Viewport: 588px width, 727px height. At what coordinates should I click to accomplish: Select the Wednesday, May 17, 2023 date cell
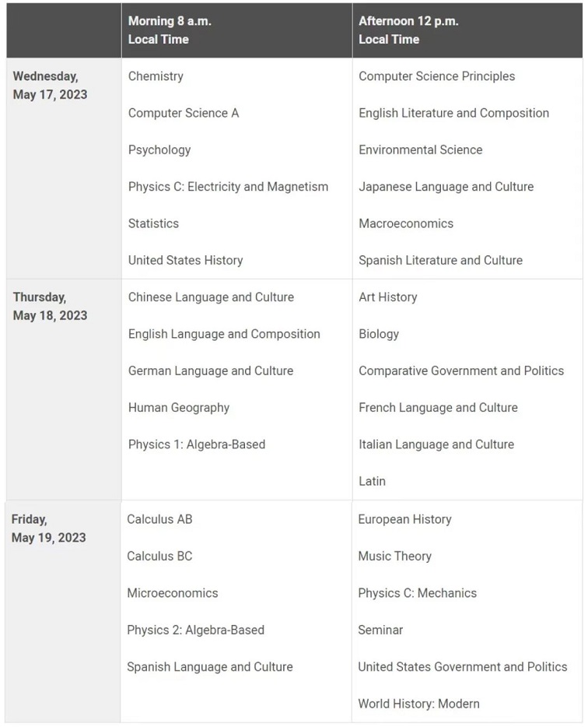(x=64, y=168)
